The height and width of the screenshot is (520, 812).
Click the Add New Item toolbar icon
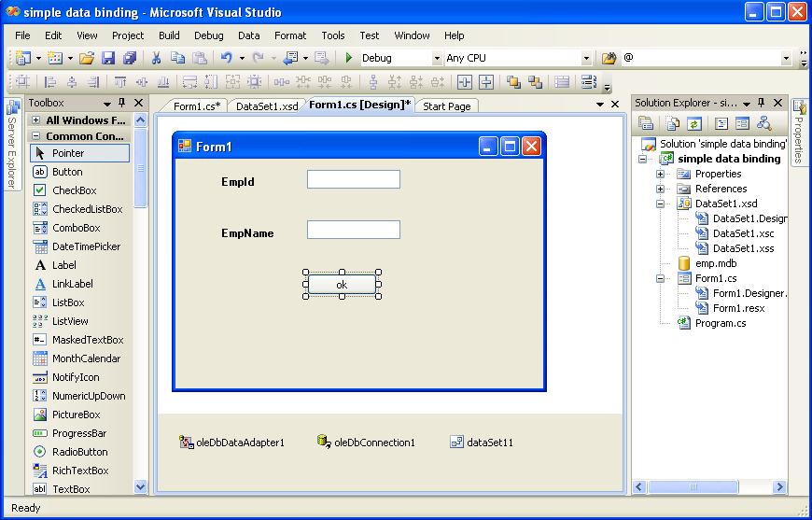click(x=55, y=58)
